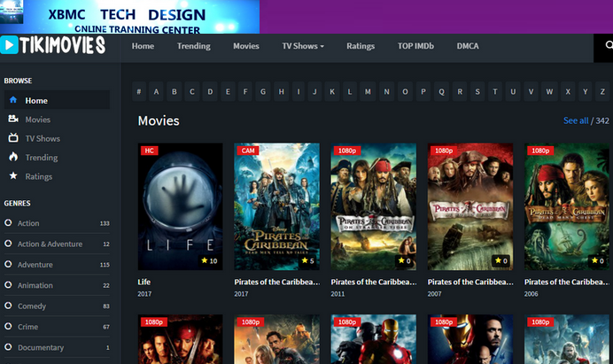Filter movies by letter W
The image size is (613, 364).
tap(549, 92)
